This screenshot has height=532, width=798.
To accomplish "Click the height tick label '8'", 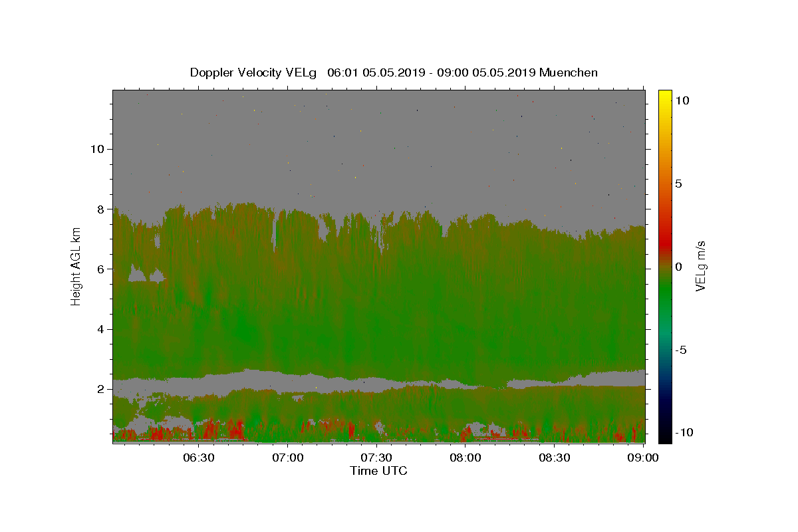I will pos(100,209).
